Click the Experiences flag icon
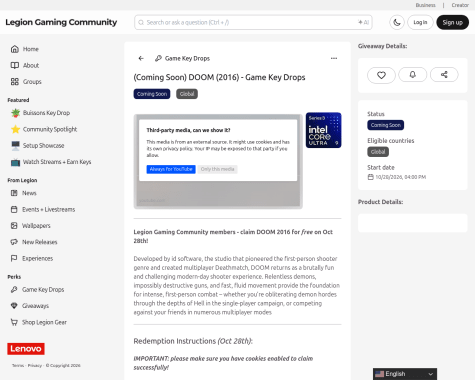The height and width of the screenshot is (380, 475). click(x=14, y=258)
